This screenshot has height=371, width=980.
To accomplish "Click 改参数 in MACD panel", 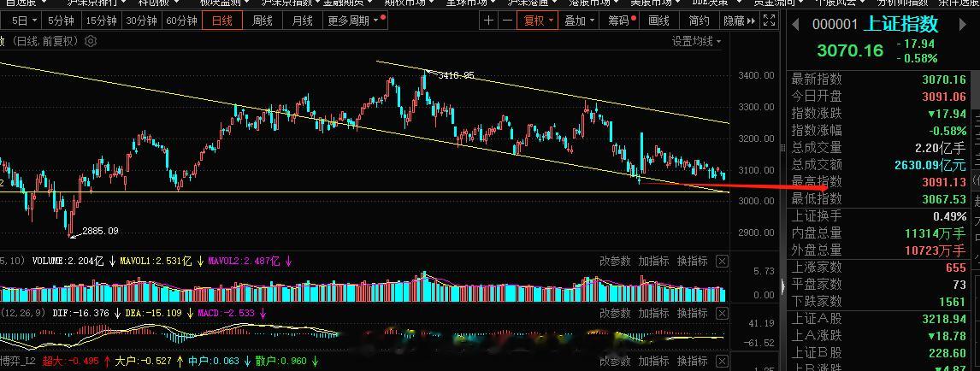I will 615,313.
